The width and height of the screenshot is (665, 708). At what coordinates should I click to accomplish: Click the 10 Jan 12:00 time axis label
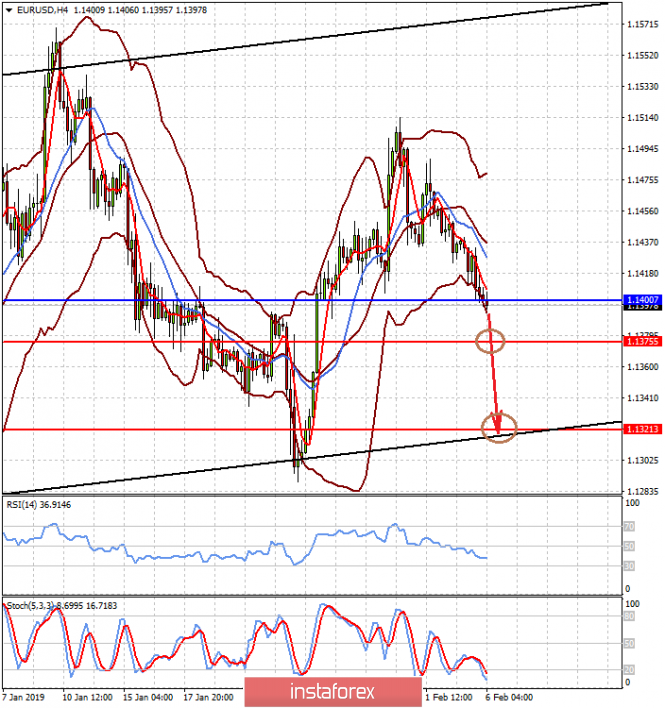point(88,698)
